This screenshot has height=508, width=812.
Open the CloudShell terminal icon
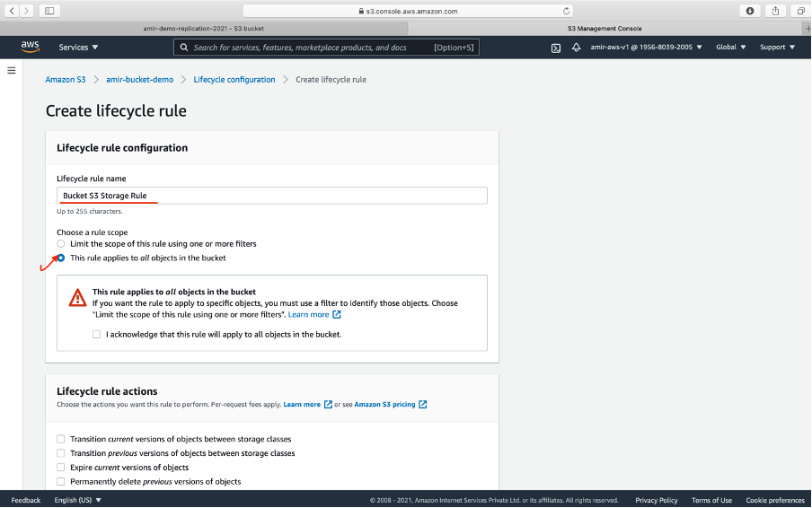coord(556,48)
